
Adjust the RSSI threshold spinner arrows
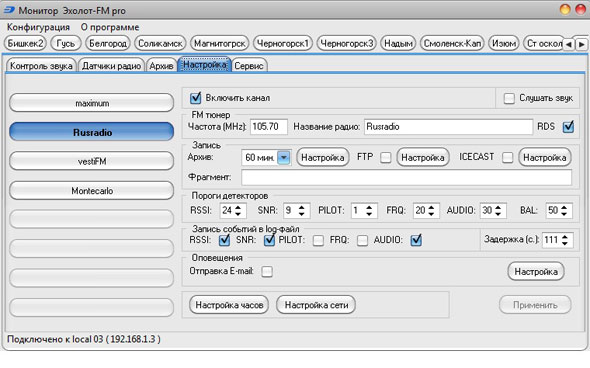238,210
